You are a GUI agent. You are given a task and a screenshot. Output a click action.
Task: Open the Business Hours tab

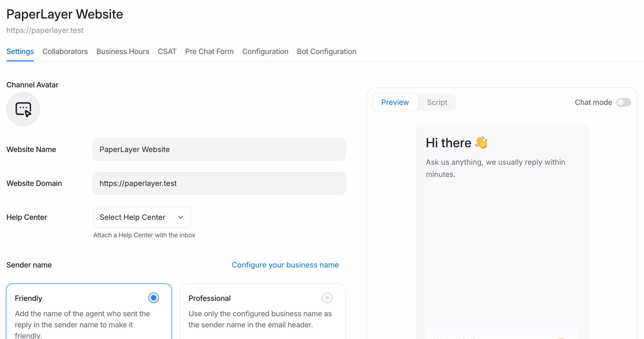tap(123, 51)
